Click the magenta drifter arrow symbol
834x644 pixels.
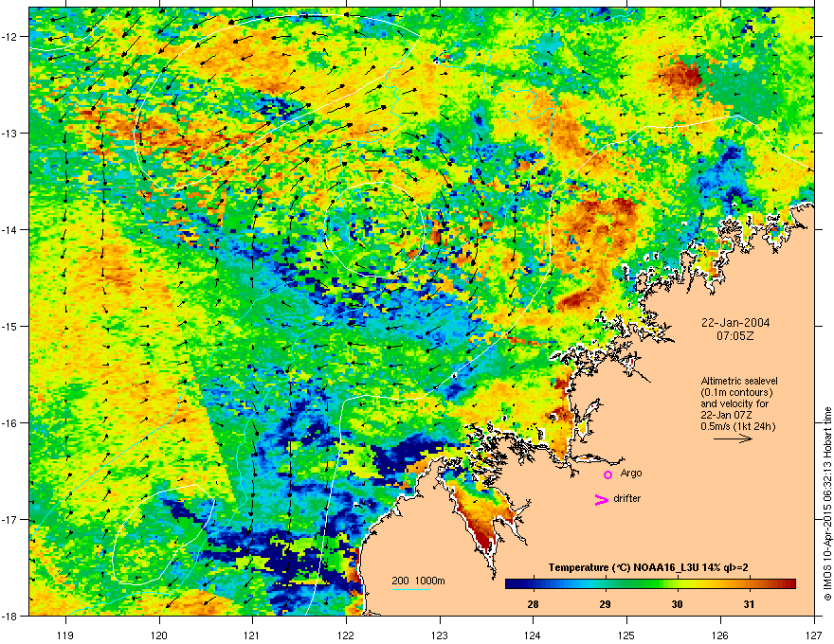pyautogui.click(x=601, y=499)
